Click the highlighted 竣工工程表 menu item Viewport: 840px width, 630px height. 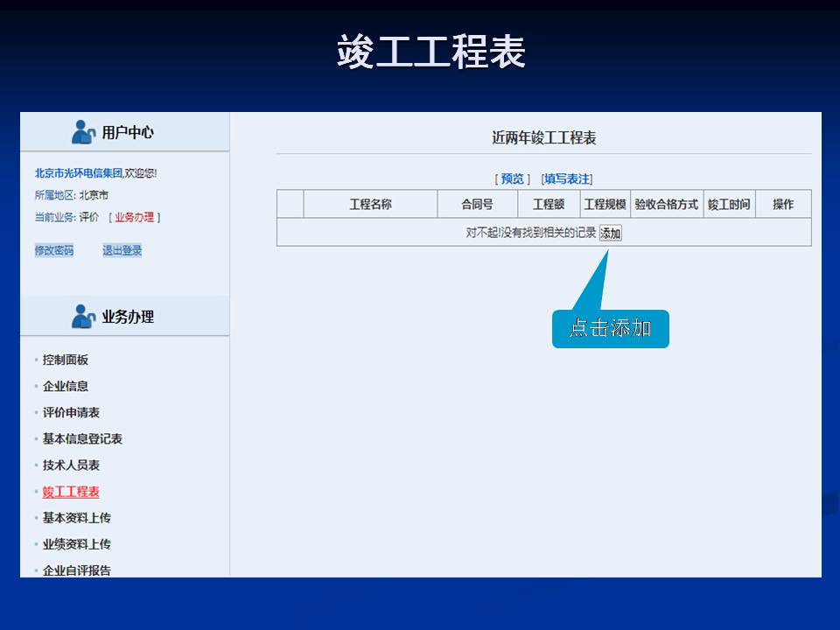coord(71,492)
